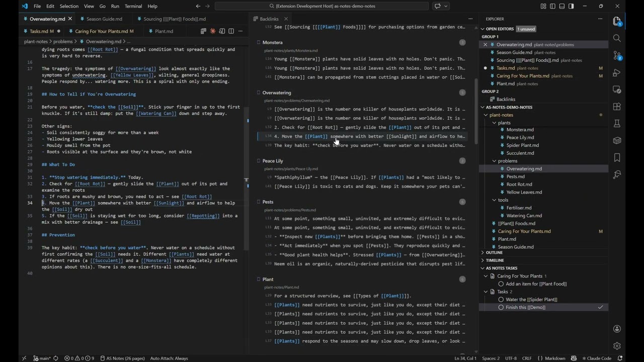
Task: Open the Remote Explorer view icon
Action: 617,89
